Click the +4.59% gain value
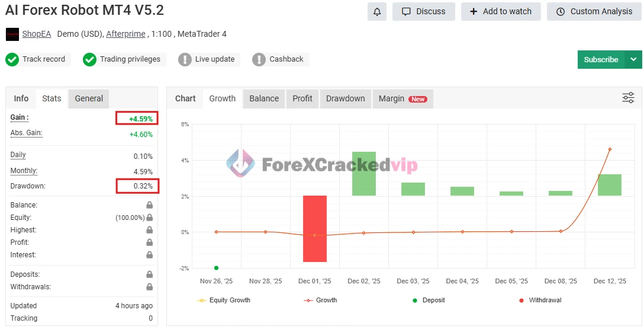 click(140, 119)
